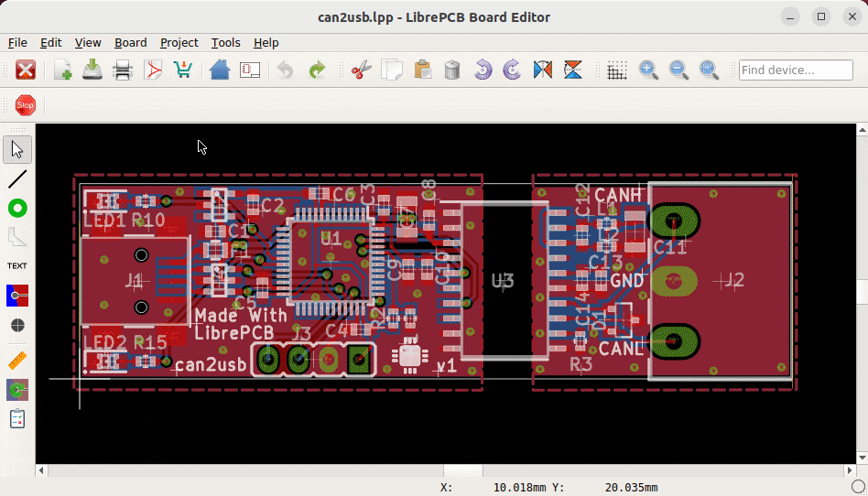Click the Copy icon

click(392, 70)
